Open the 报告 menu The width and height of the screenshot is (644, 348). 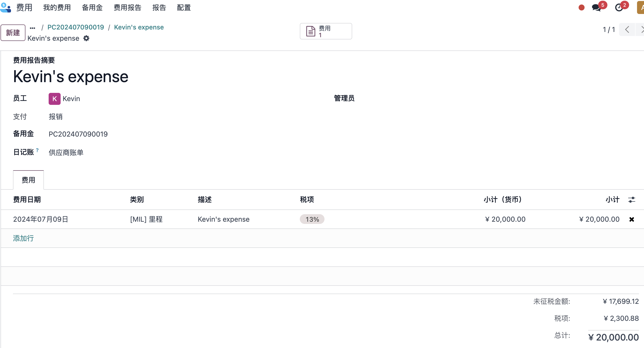click(x=159, y=7)
